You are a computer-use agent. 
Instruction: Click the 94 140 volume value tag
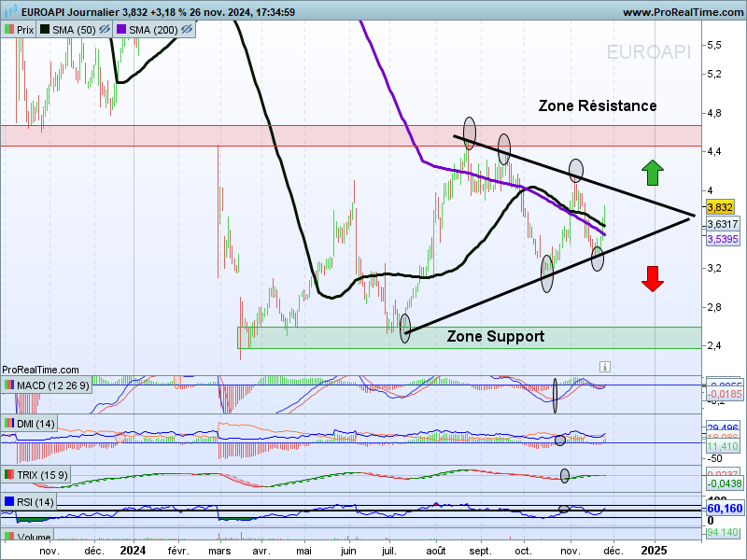click(x=725, y=532)
